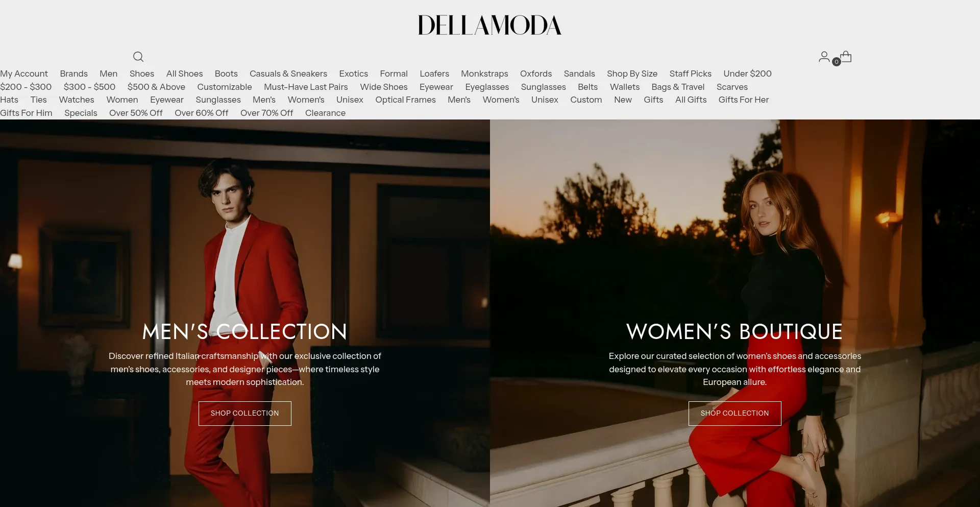Open Must-Have Last Pairs link
This screenshot has width=980, height=507.
pyautogui.click(x=306, y=87)
